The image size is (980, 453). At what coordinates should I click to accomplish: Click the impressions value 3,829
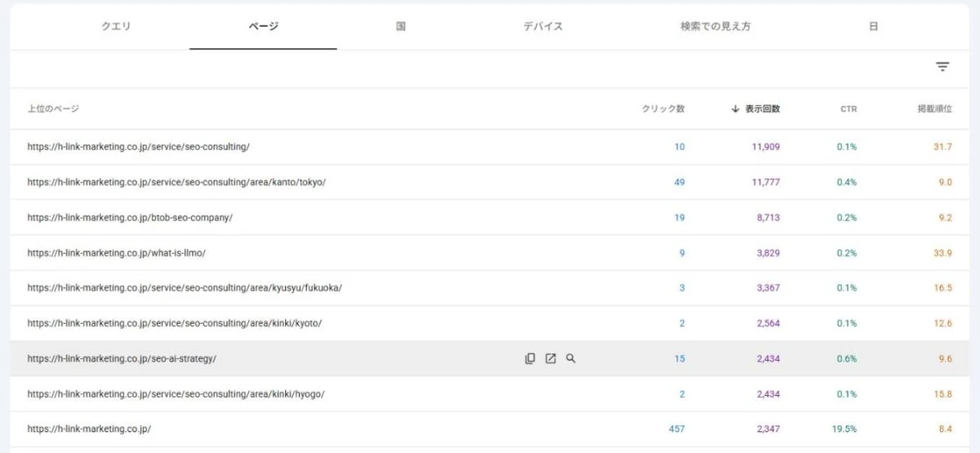[x=768, y=253]
